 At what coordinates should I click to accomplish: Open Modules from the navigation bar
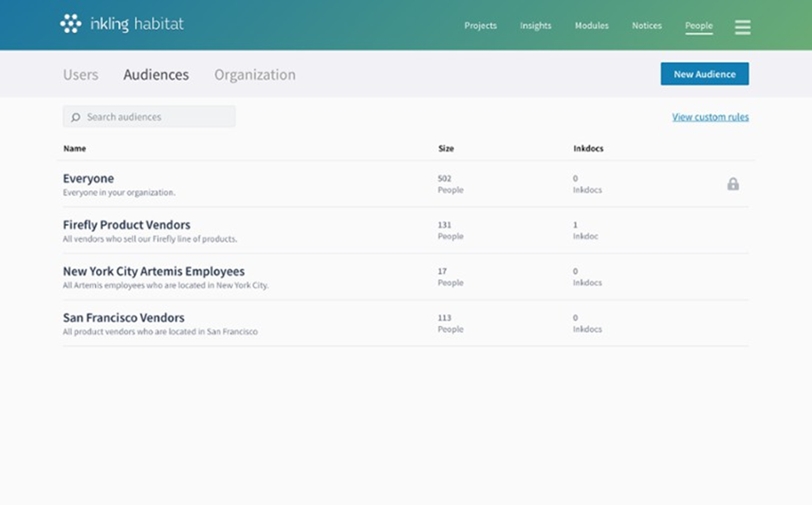(591, 26)
